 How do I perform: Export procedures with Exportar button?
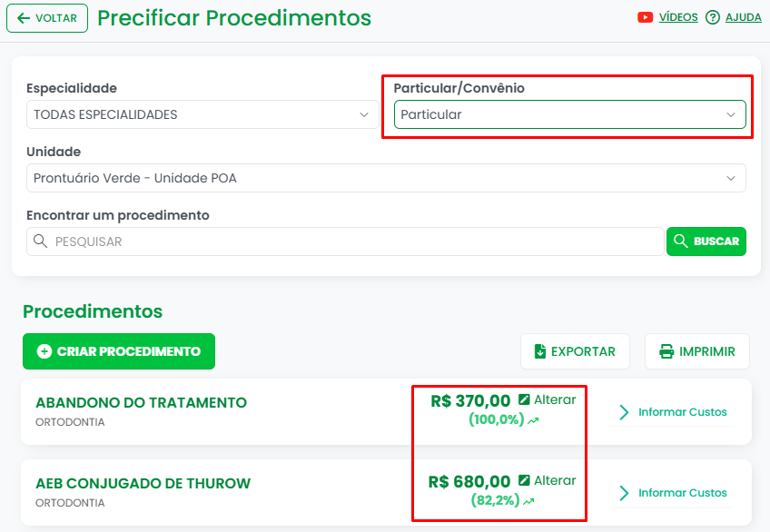575,351
